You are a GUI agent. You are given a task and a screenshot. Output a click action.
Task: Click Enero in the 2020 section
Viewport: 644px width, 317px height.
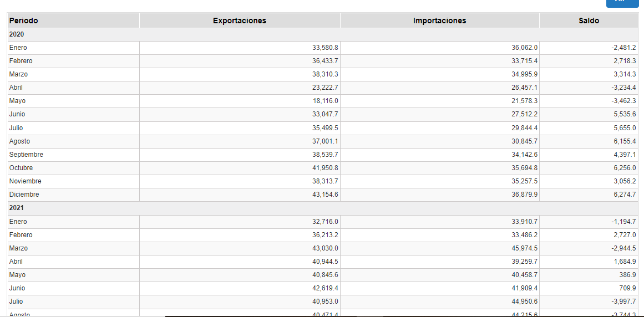pyautogui.click(x=18, y=48)
